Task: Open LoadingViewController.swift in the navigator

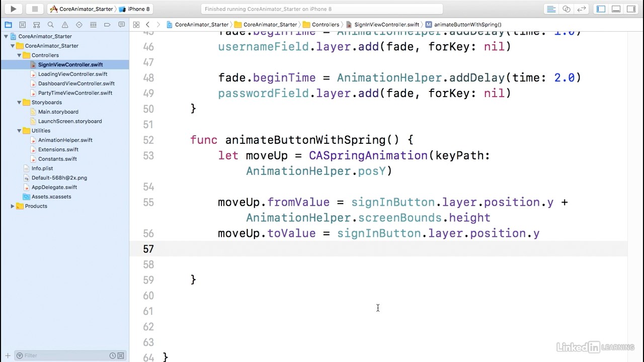Action: click(72, 74)
